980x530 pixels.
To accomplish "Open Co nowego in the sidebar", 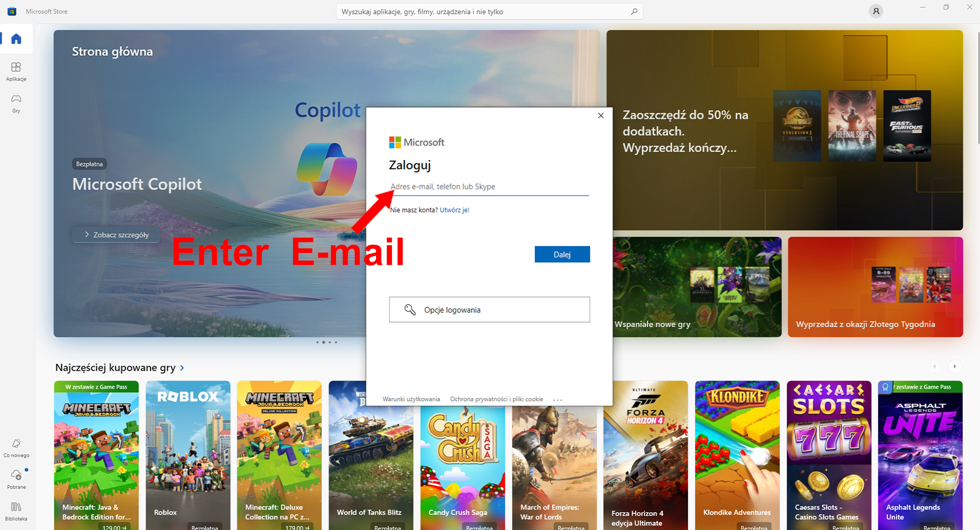I will tap(16, 448).
